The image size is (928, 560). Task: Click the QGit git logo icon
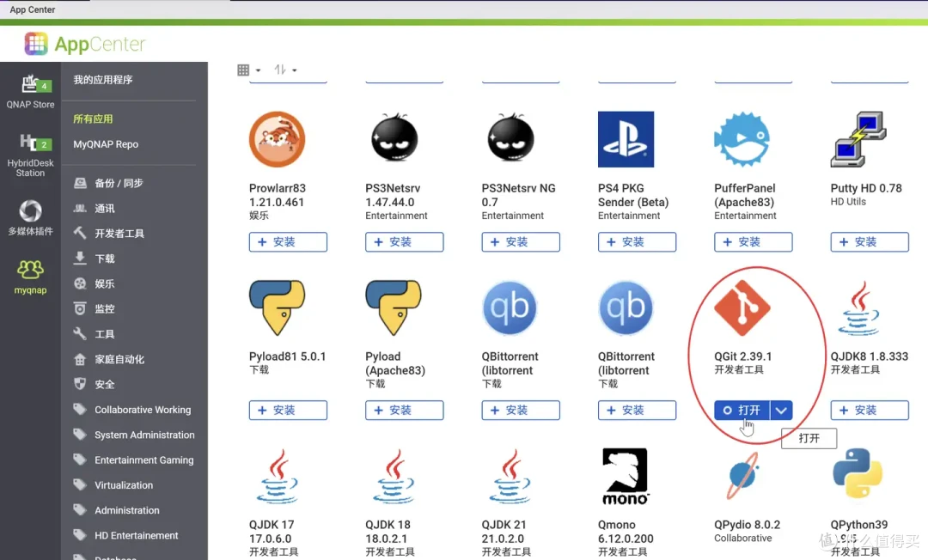coord(742,308)
